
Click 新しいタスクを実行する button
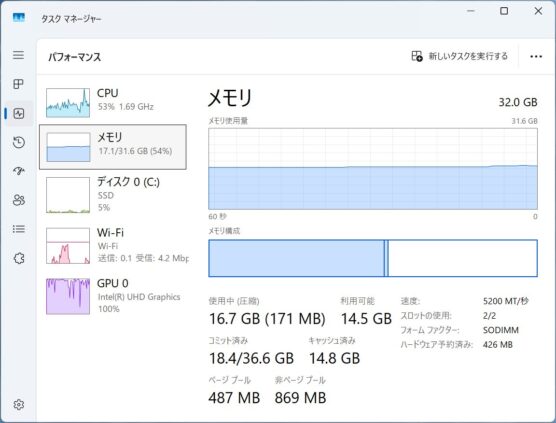tap(460, 56)
